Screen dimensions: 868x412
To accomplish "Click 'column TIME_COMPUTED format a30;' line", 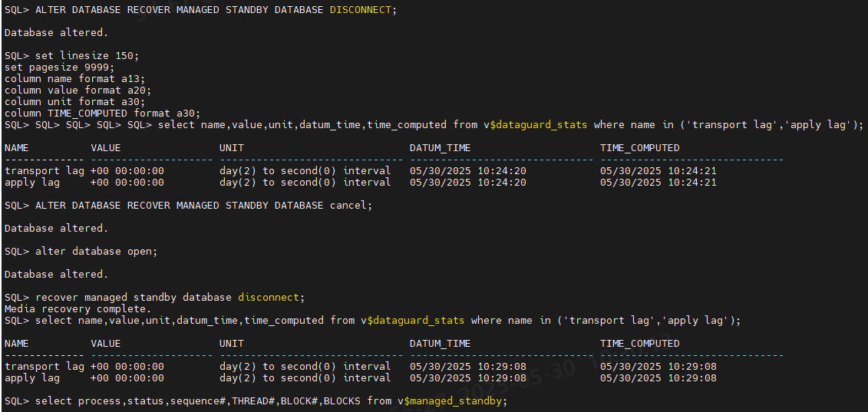I will pyautogui.click(x=102, y=114).
